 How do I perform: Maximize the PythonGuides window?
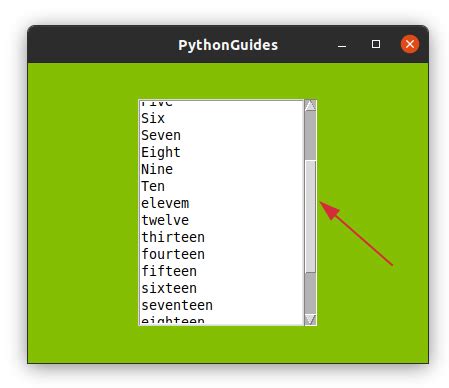pos(376,44)
